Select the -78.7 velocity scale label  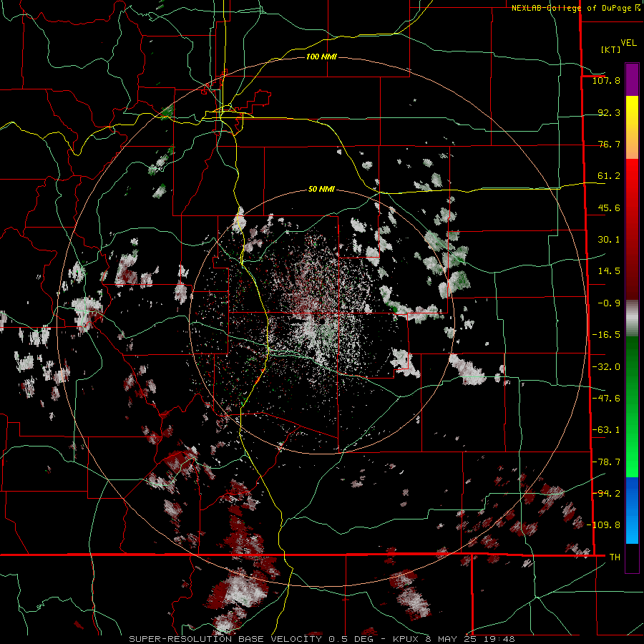(x=606, y=462)
